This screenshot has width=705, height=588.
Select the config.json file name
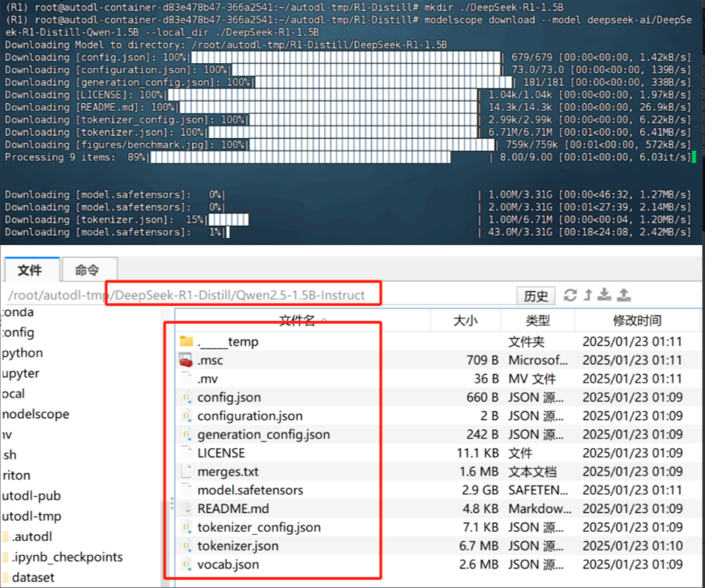coord(229,397)
